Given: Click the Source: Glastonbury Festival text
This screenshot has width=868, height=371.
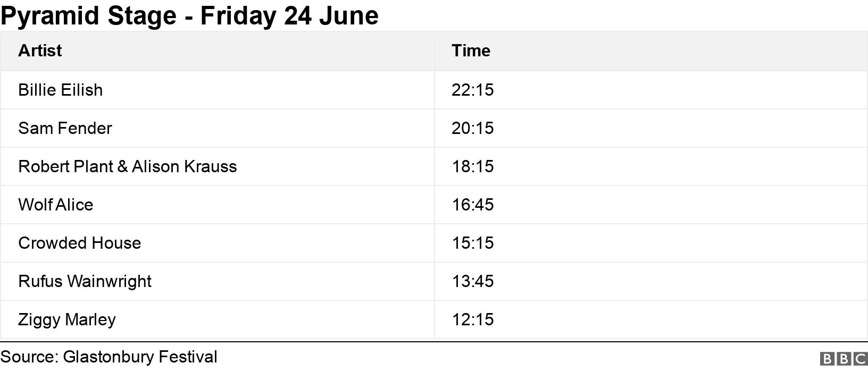Looking at the screenshot, I should pos(109,357).
